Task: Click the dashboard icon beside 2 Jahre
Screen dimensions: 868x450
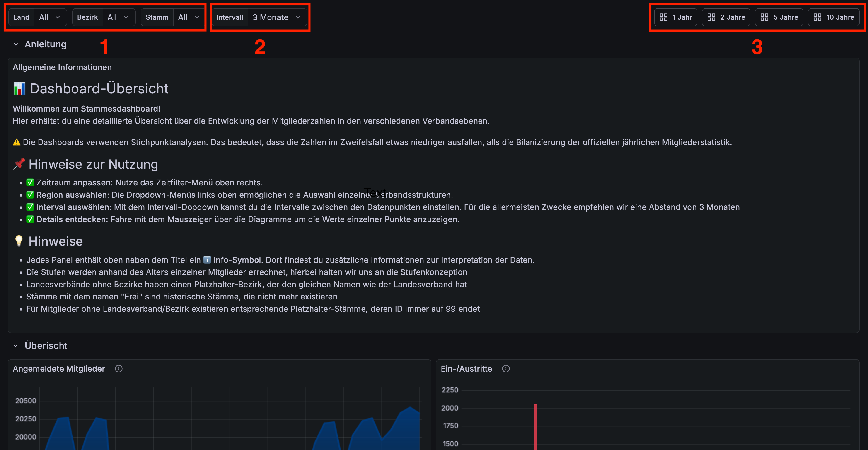Action: click(712, 17)
